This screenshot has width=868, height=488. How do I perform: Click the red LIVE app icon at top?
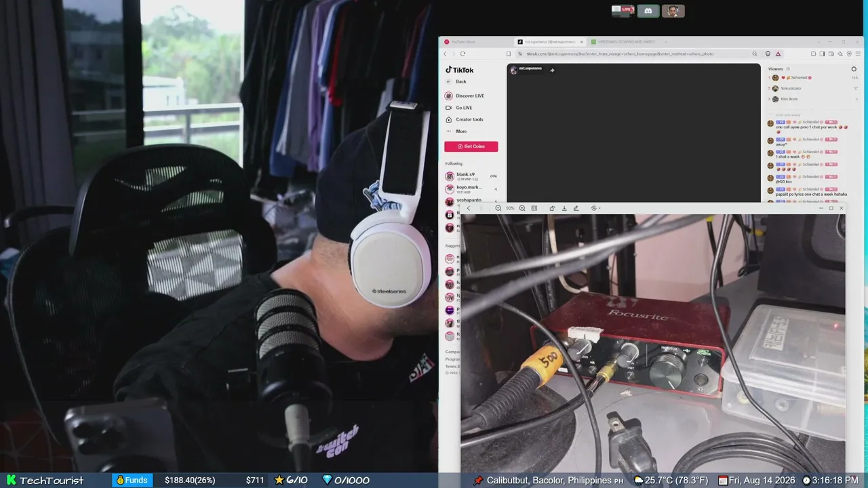tap(623, 10)
